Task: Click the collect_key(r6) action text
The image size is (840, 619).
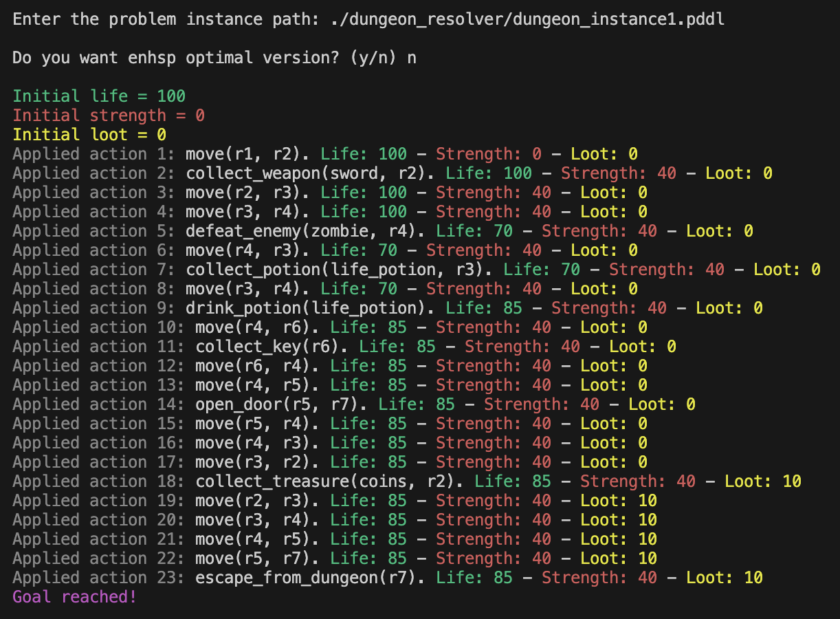Action: coord(272,347)
